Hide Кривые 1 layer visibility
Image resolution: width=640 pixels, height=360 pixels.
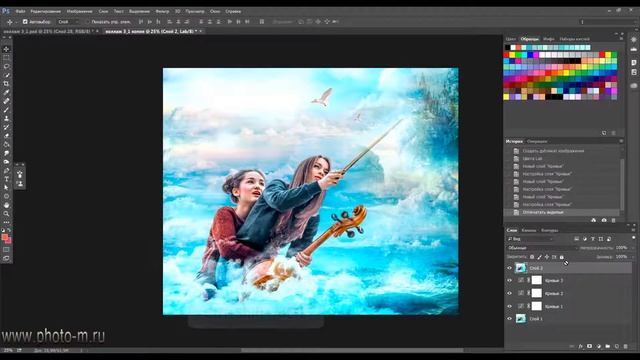coord(509,306)
